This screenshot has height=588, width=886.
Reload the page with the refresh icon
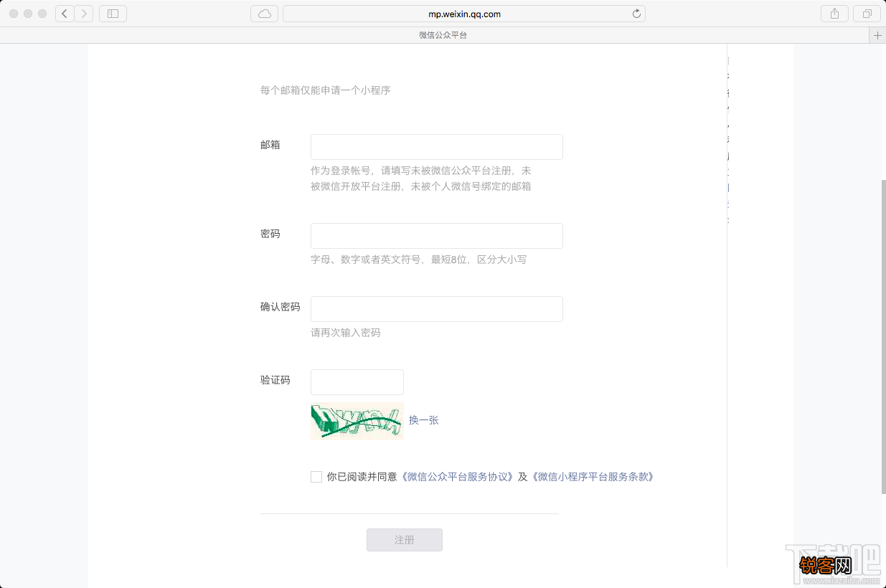click(636, 14)
